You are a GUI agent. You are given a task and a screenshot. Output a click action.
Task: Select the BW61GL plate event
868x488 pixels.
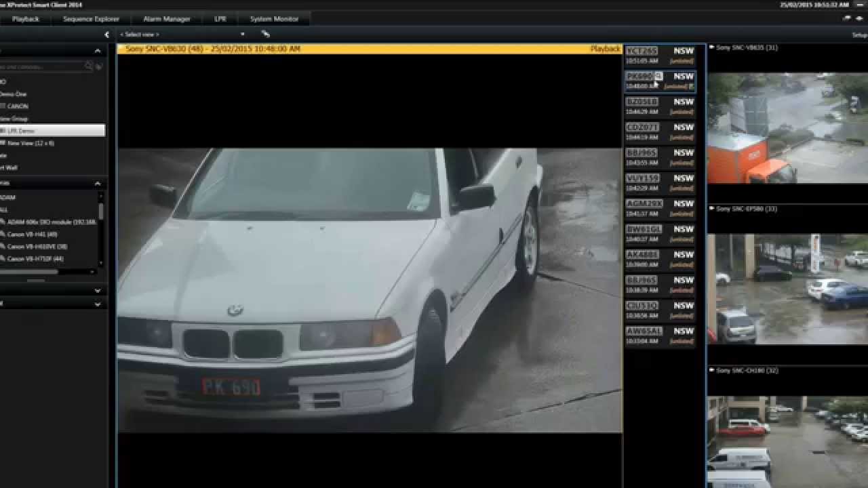(660, 234)
